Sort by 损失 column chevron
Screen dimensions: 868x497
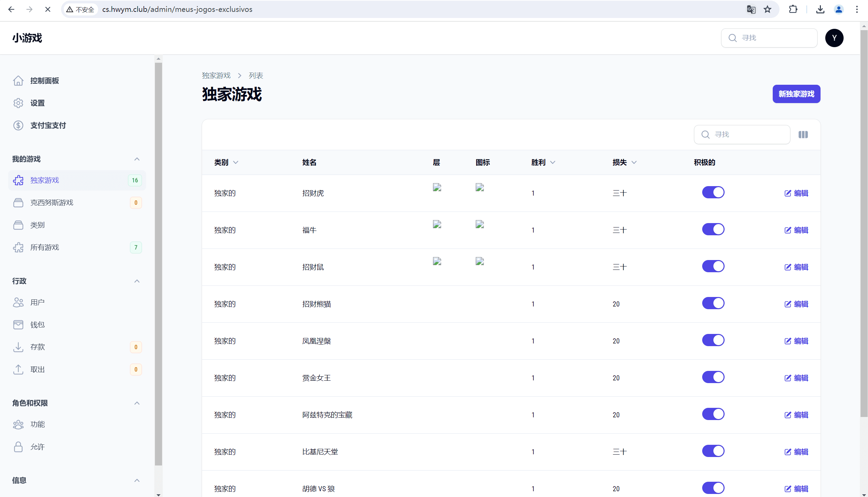[x=634, y=162]
